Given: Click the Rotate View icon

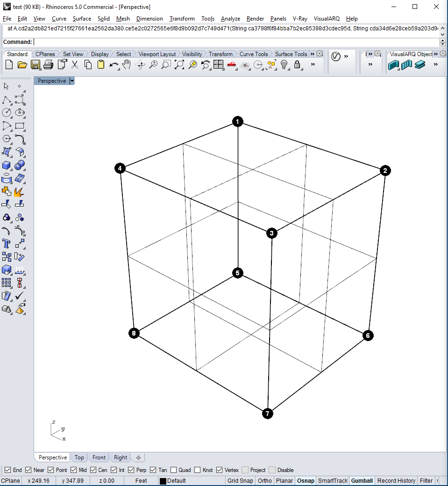Looking at the screenshot, I should tap(140, 65).
